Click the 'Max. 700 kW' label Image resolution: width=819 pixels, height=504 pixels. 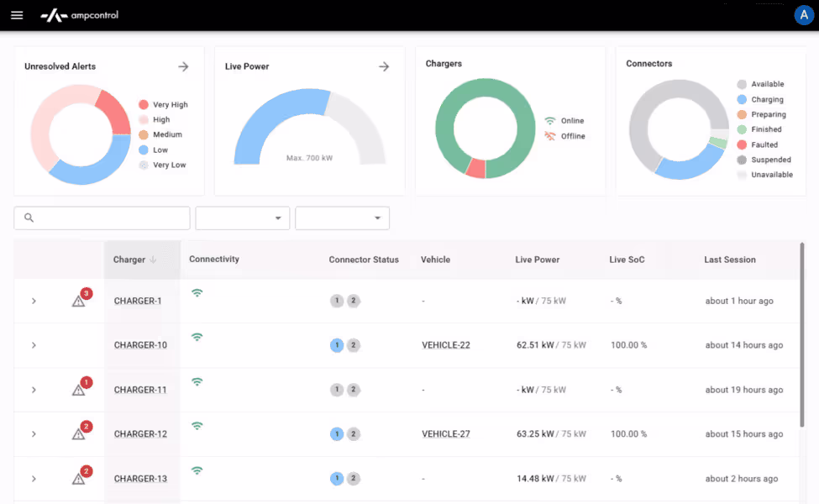[309, 158]
